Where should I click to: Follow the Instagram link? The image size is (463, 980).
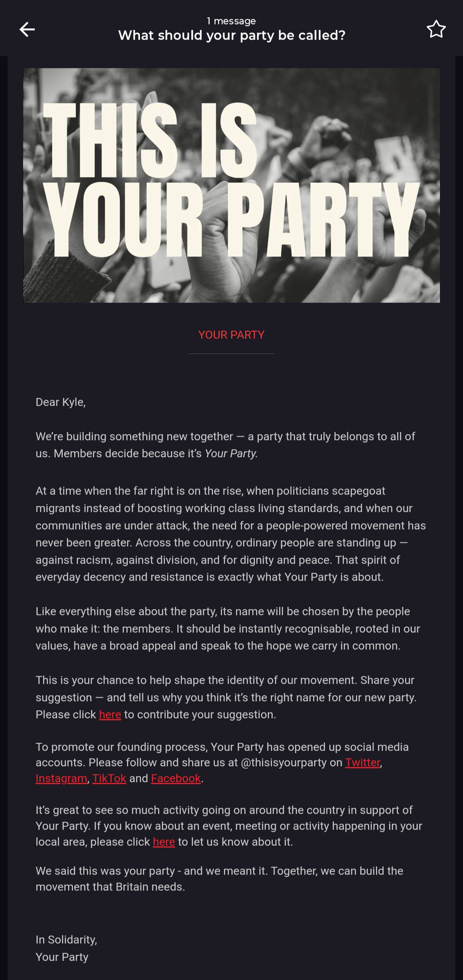61,778
